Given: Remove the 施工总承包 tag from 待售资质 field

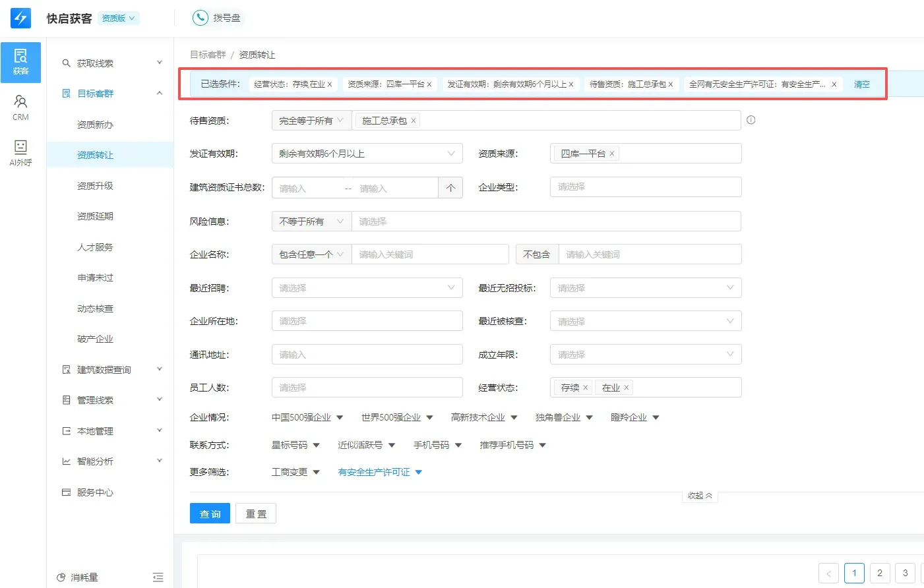Looking at the screenshot, I should [414, 121].
